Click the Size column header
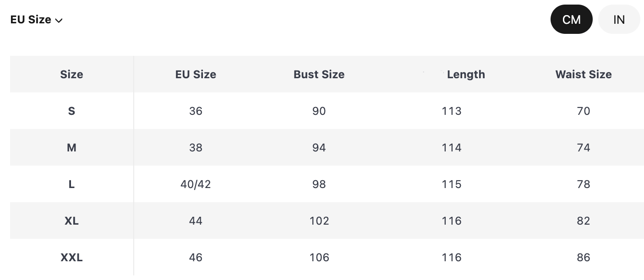Viewport: 644px width, 280px height. 71,74
